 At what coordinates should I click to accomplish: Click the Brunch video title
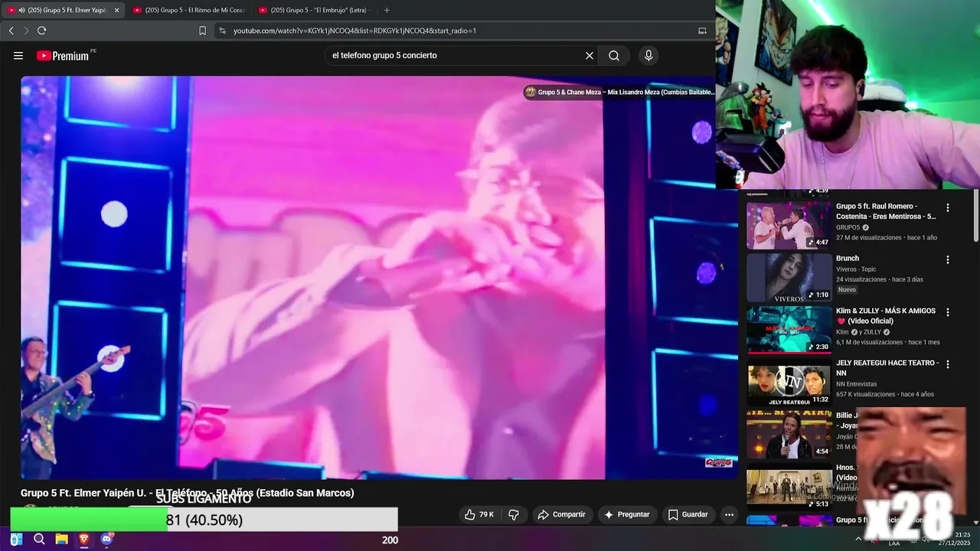coord(848,259)
